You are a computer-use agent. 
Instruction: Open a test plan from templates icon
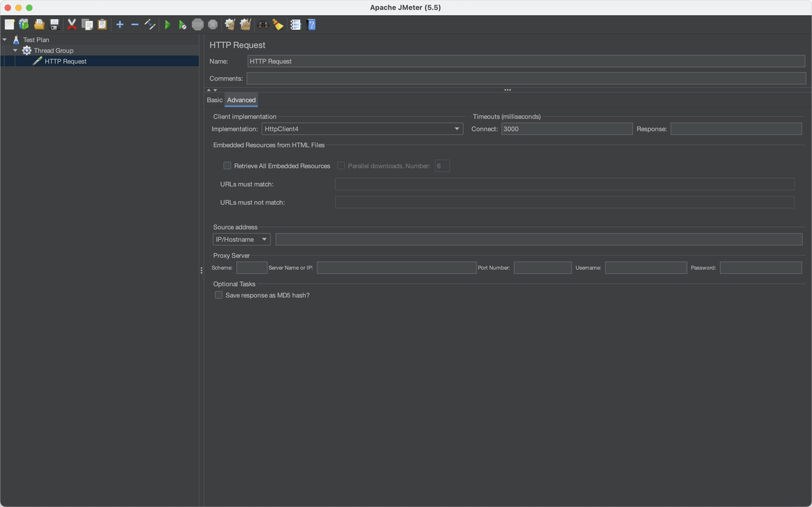point(23,24)
